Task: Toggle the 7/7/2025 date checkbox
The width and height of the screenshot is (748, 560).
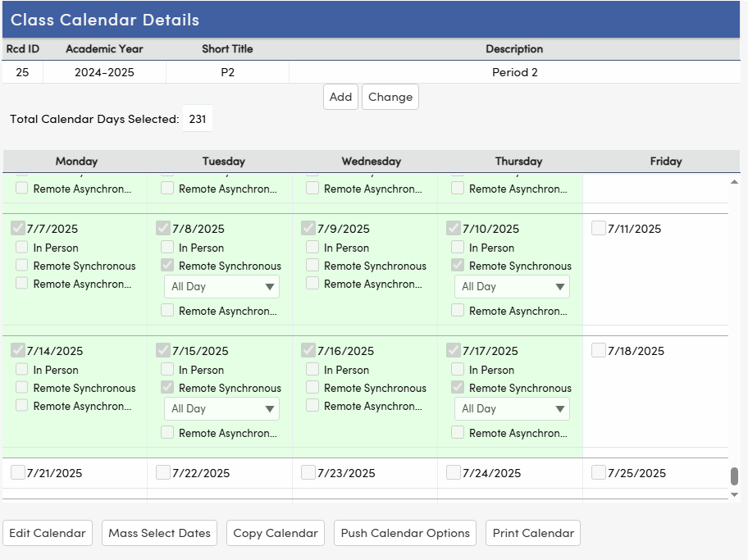Action: [x=18, y=228]
